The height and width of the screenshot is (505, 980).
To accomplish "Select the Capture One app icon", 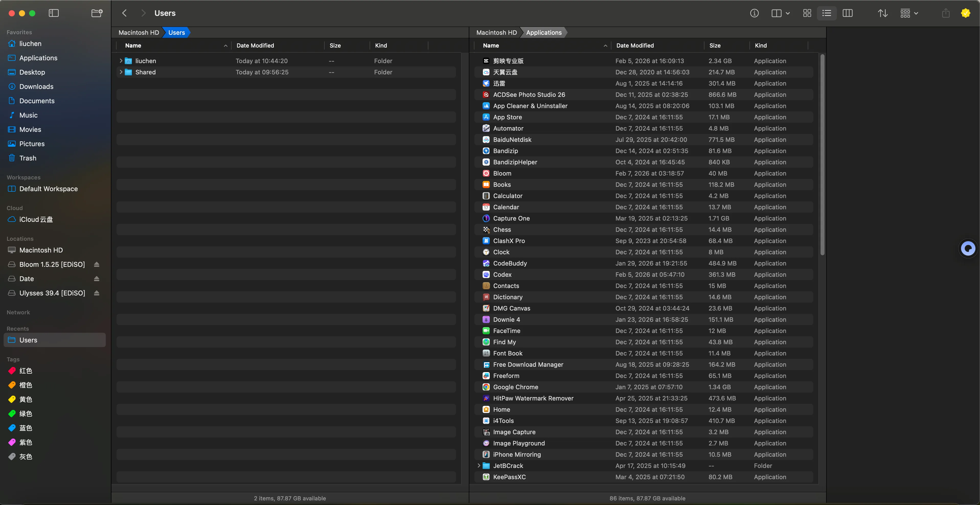I will pyautogui.click(x=486, y=218).
